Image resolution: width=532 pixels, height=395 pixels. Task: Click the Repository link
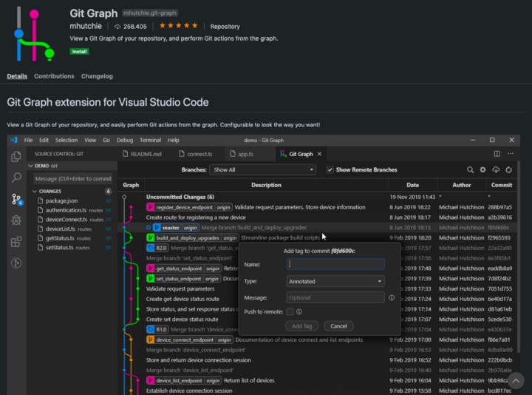225,27
